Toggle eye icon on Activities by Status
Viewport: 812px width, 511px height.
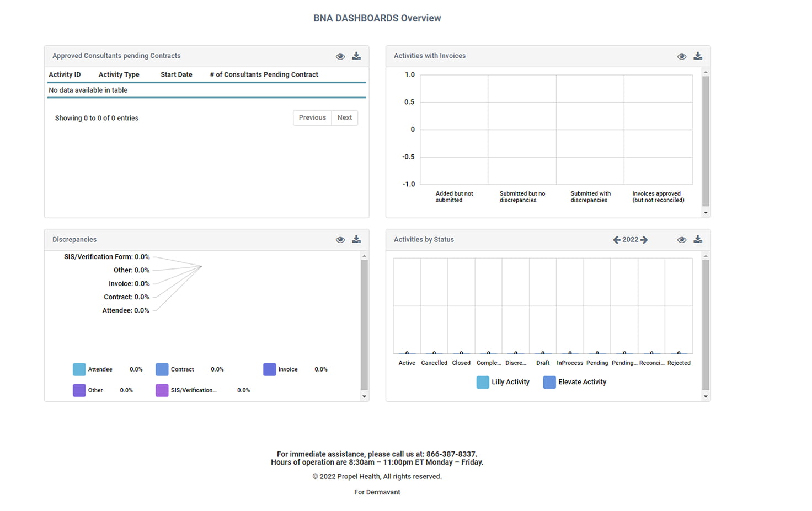(682, 240)
